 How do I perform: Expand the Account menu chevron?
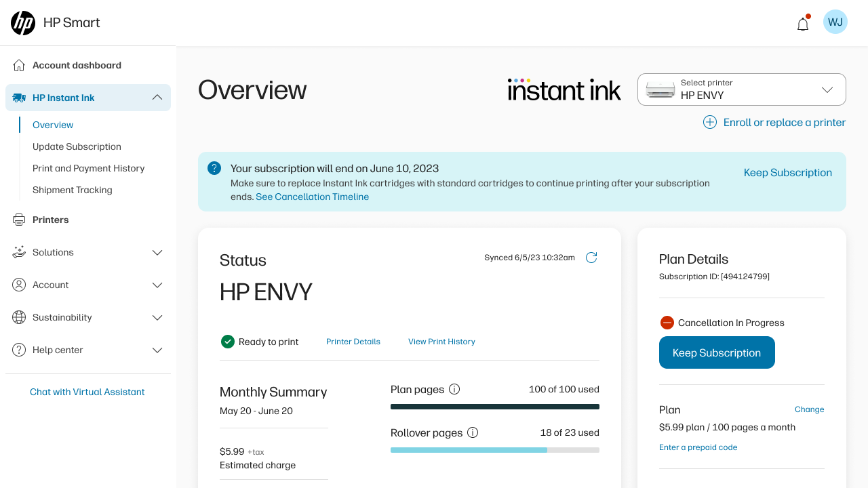157,285
